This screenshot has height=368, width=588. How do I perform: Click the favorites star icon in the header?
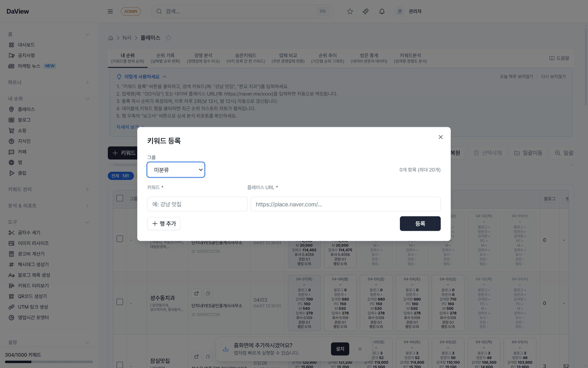pyautogui.click(x=350, y=11)
